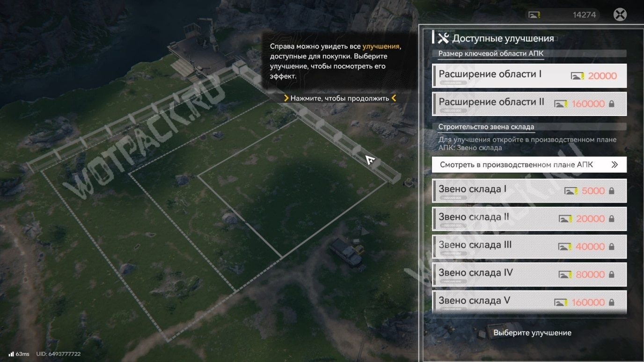
Task: Click the network ping indicator 63ms
Action: coord(19,354)
